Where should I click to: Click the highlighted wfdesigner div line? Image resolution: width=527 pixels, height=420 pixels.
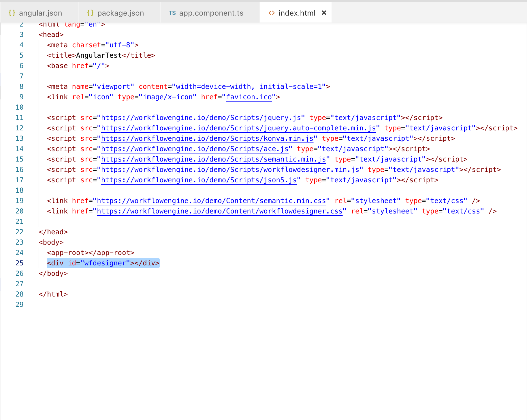[103, 263]
